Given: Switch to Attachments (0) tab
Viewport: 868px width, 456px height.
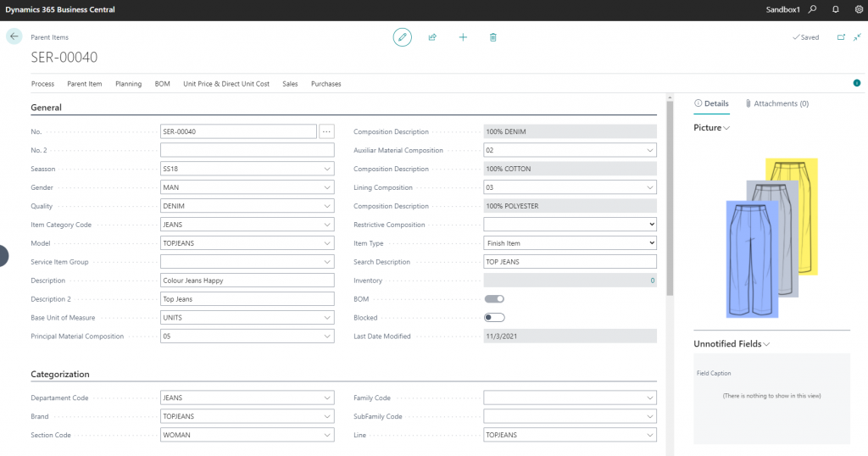Looking at the screenshot, I should tap(776, 103).
